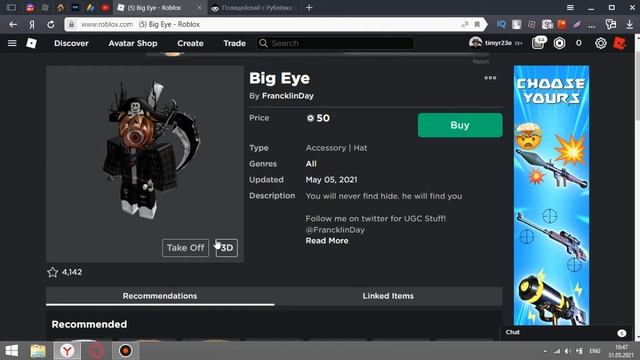Switch ENG keyboard language in tray
This screenshot has height=360, width=640.
tap(595, 351)
